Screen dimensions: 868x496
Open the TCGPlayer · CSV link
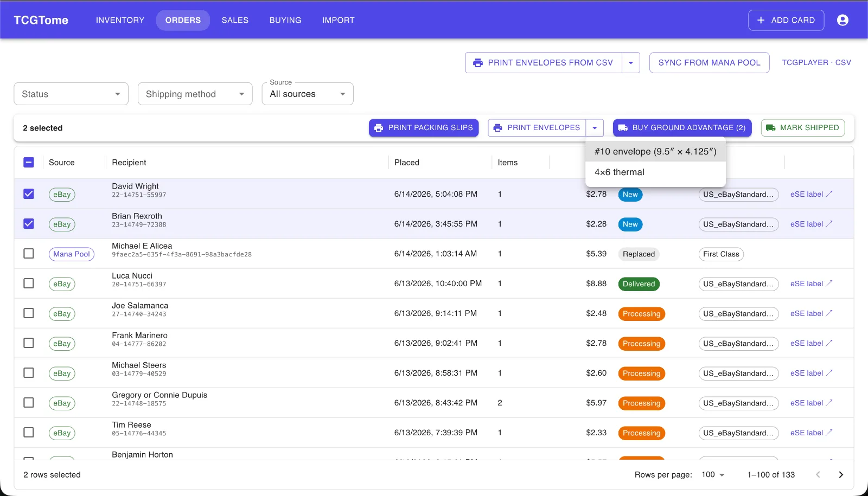[816, 63]
